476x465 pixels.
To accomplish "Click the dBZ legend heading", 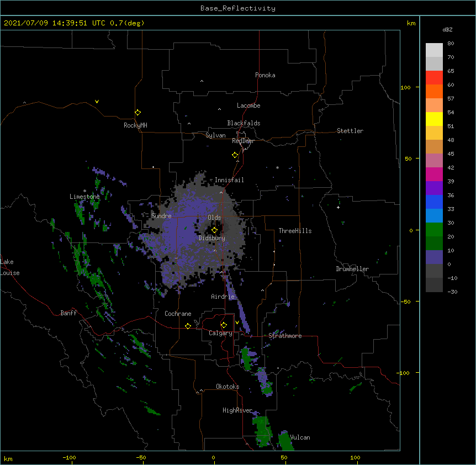I will click(447, 30).
